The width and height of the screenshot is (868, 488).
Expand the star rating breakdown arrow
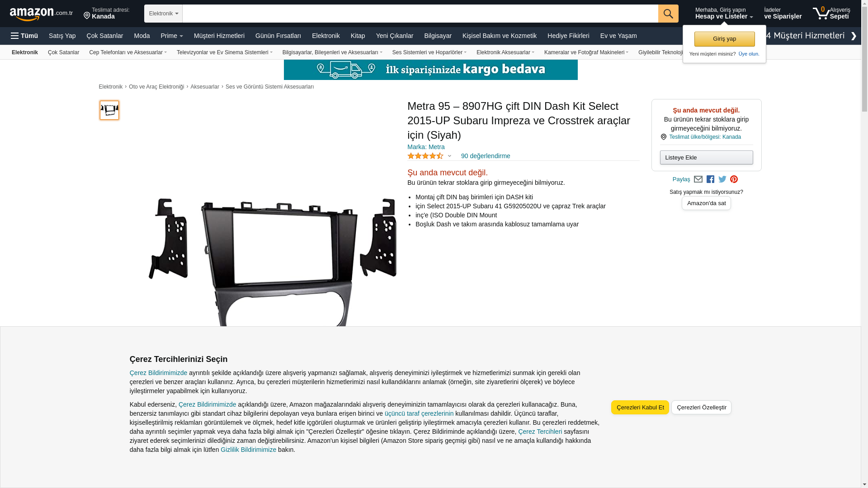coord(449,156)
